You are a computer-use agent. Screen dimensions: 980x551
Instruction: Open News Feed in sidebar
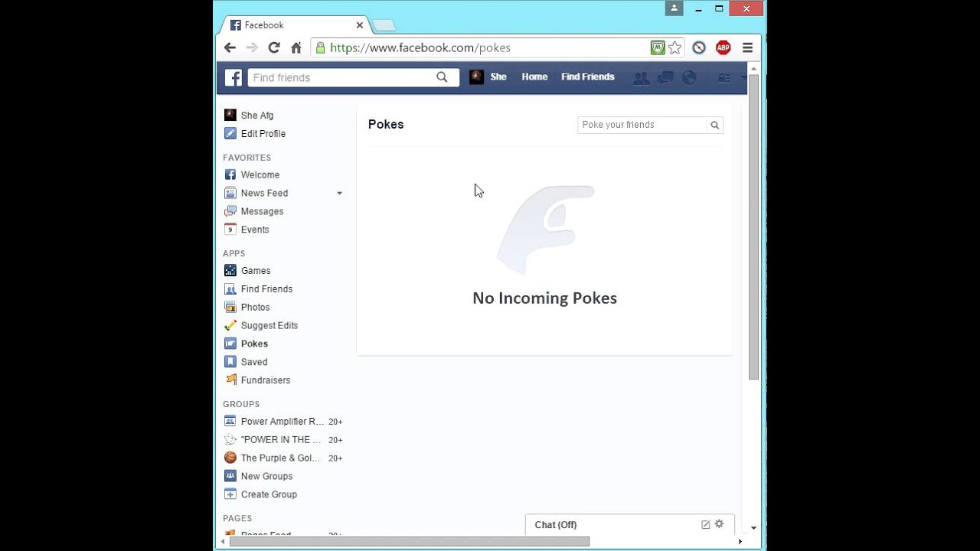(264, 194)
